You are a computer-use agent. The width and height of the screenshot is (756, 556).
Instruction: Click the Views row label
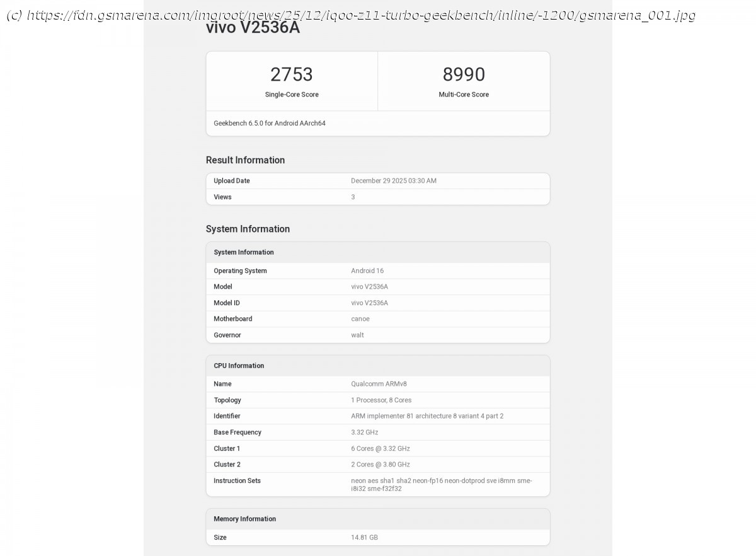[x=222, y=197]
